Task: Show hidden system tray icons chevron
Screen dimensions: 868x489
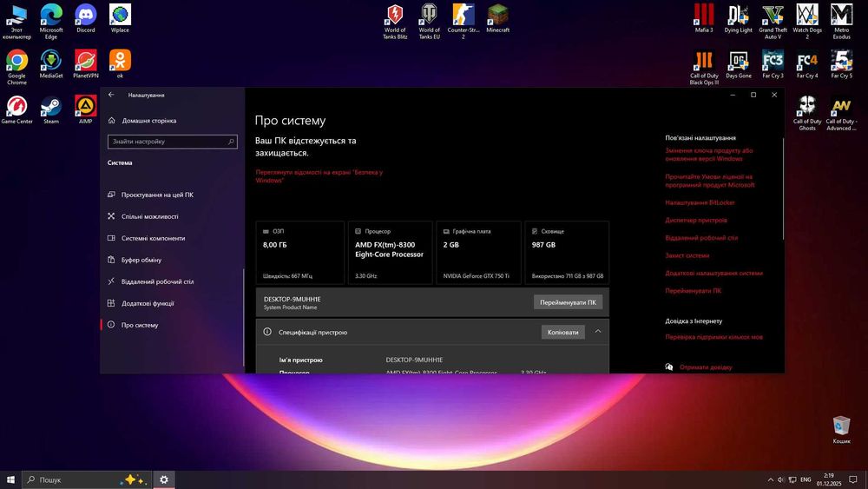Action: (771, 479)
